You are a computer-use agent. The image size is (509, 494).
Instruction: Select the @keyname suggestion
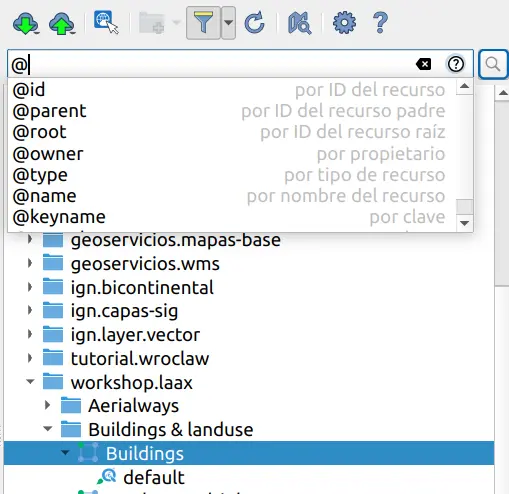click(x=231, y=217)
